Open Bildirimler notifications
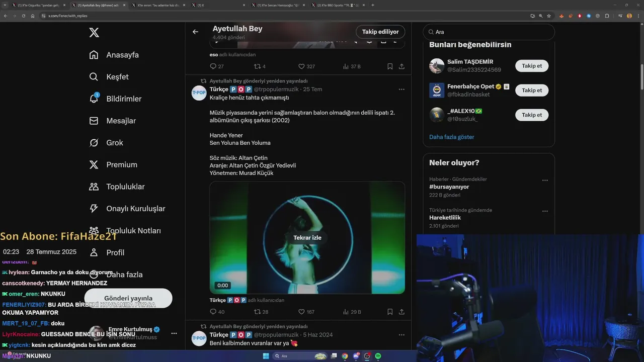The height and width of the screenshot is (362, 644). pyautogui.click(x=115, y=99)
